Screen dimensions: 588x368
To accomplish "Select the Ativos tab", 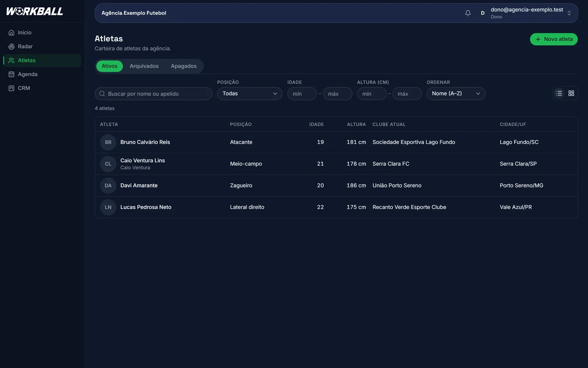I will coord(110,66).
